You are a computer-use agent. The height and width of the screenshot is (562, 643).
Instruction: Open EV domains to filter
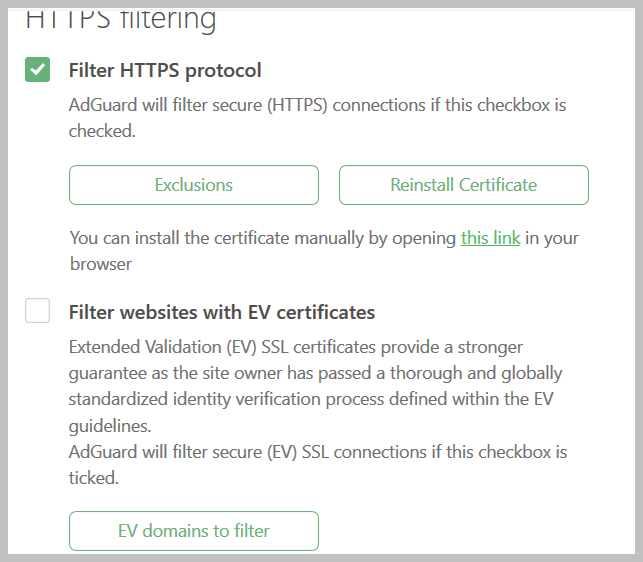point(193,531)
